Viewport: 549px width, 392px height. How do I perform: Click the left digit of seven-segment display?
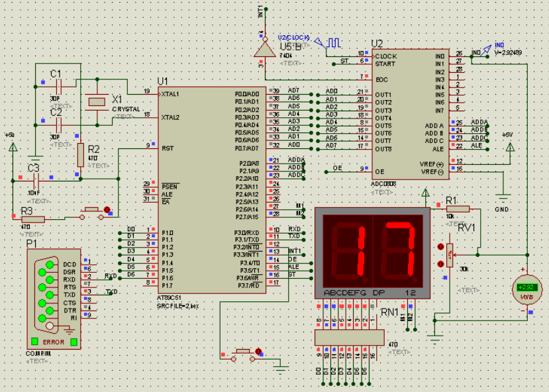tap(348, 252)
